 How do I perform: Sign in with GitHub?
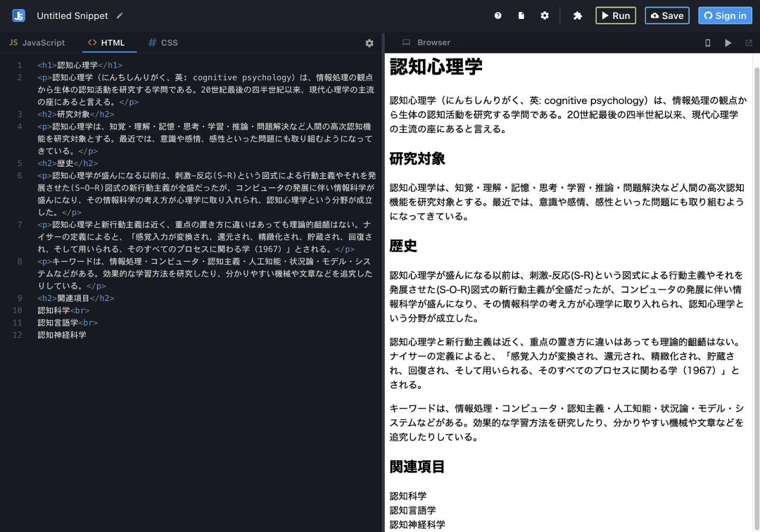coord(725,15)
